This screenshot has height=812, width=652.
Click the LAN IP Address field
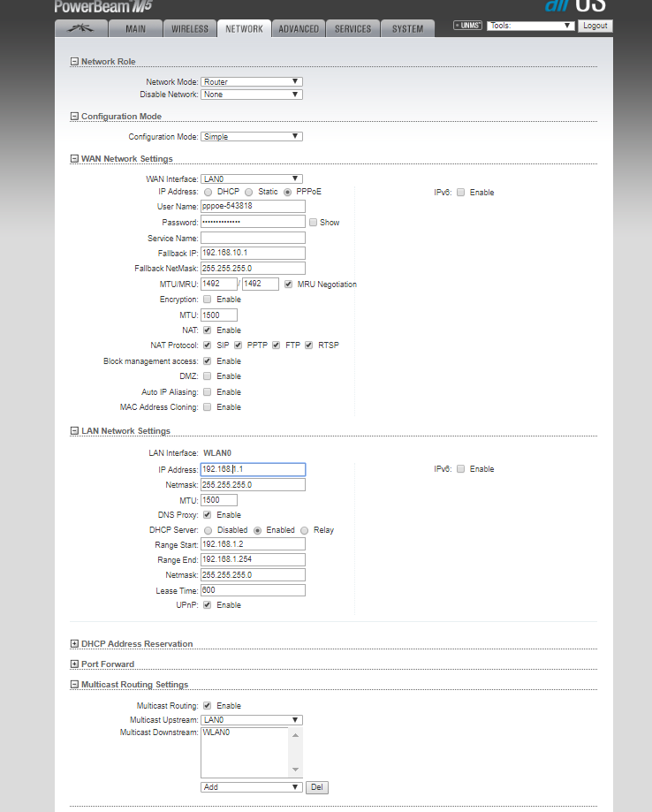[x=254, y=469]
